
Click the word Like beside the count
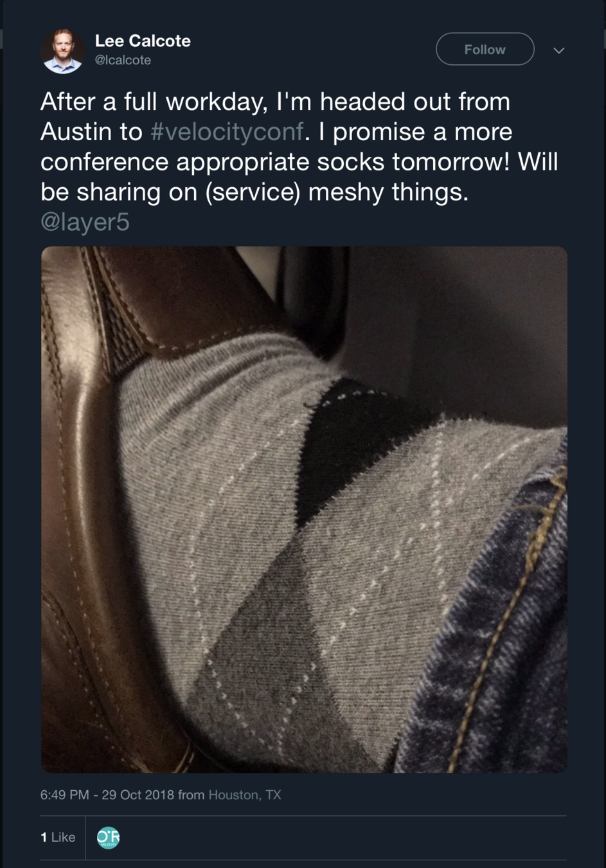click(63, 837)
